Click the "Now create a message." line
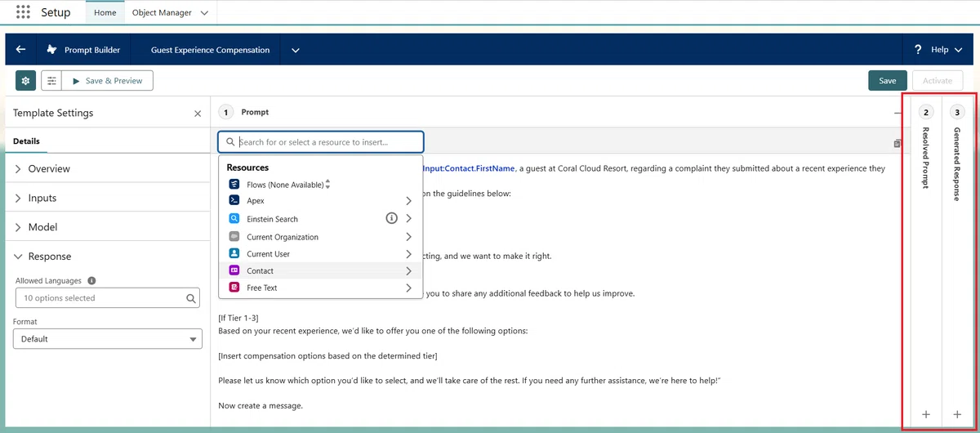 261,406
